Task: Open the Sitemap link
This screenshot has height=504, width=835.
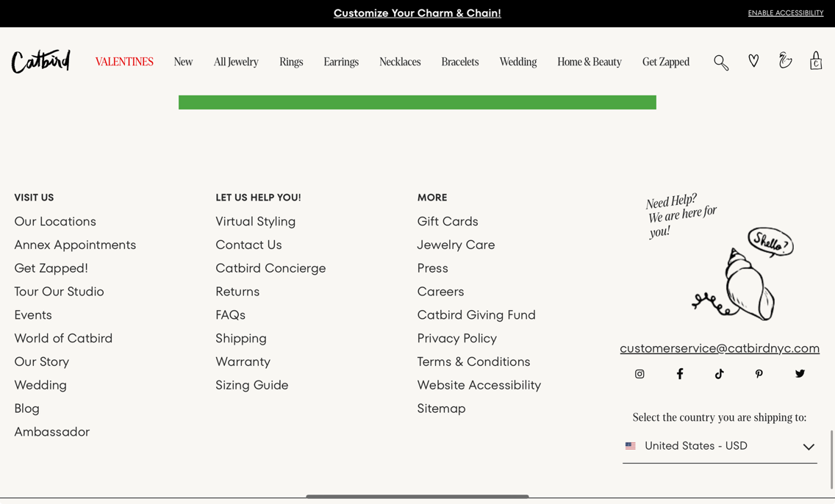Action: point(442,408)
